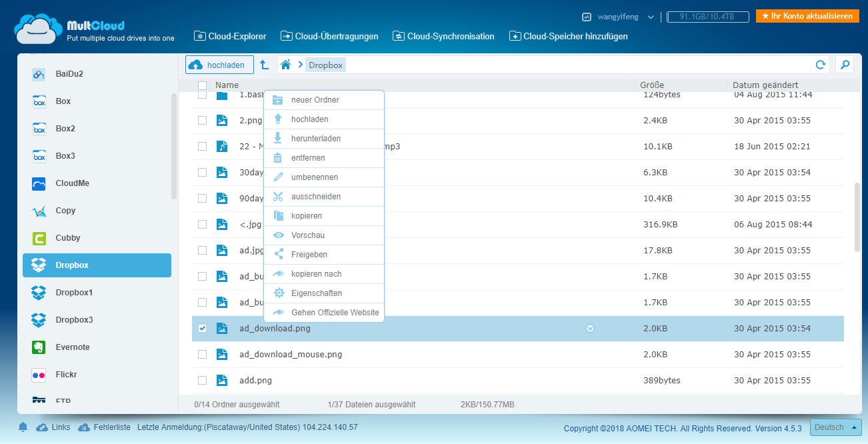Select the CloudMe drive in the sidebar
This screenshot has width=868, height=444.
(x=72, y=183)
